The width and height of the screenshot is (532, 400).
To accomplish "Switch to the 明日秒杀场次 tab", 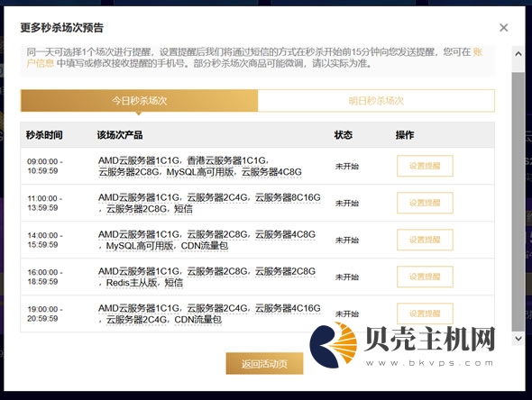I will point(376,101).
